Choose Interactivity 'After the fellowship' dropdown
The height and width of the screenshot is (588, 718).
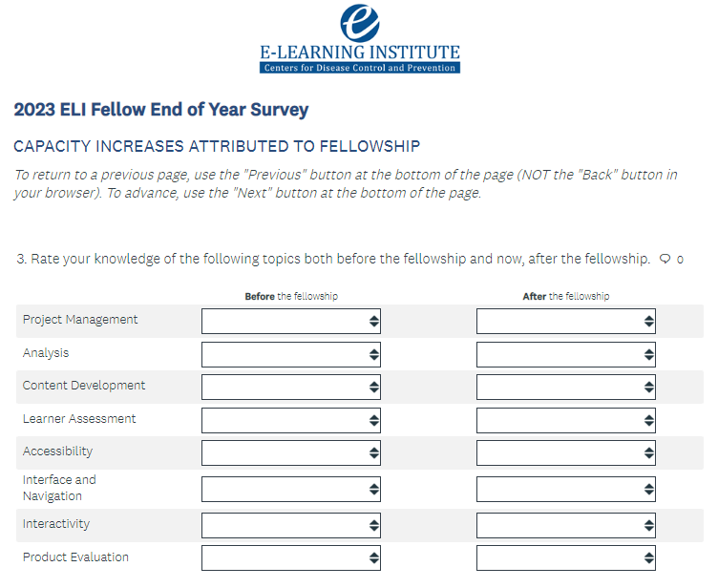[565, 525]
